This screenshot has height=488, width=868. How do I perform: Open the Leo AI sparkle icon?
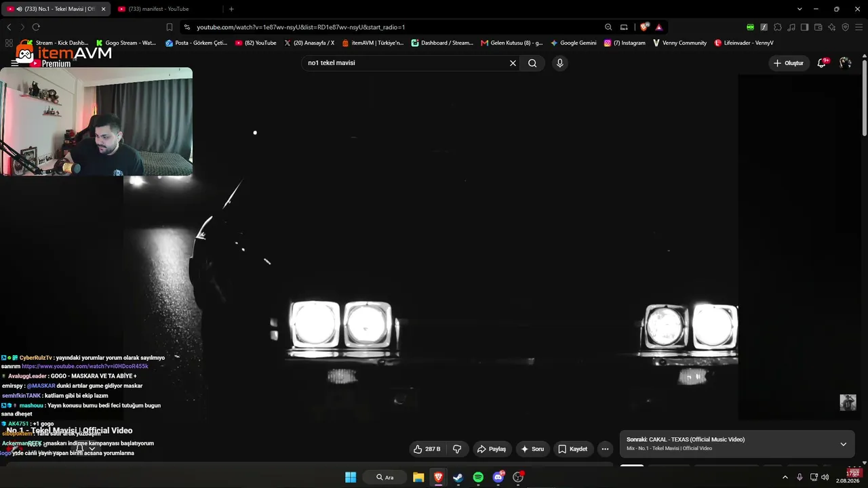[832, 27]
